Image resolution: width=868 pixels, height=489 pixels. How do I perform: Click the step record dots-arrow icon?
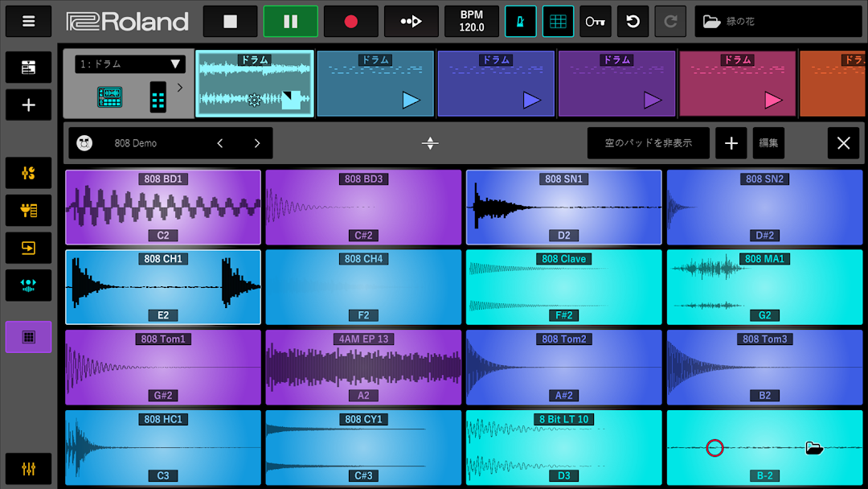click(x=411, y=22)
